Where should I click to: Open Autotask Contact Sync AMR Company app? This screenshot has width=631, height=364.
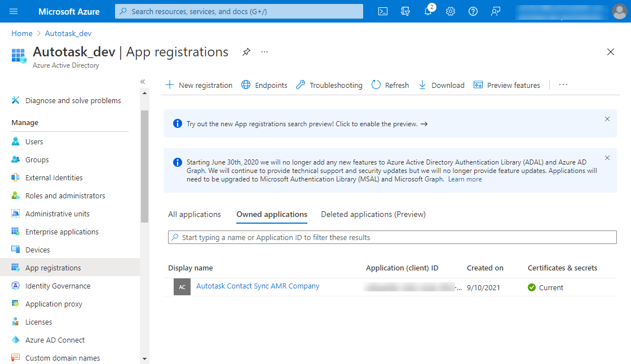pyautogui.click(x=258, y=286)
